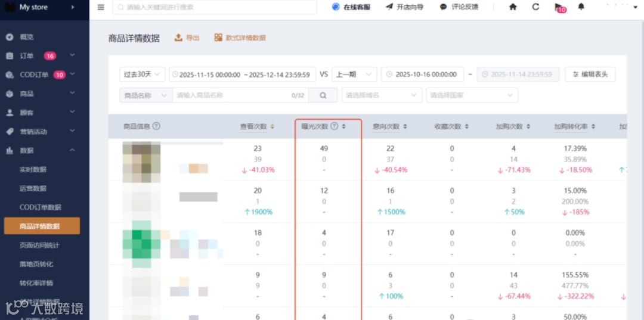
Task: Open the account dropdown arrow at top right
Action: click(636, 7)
